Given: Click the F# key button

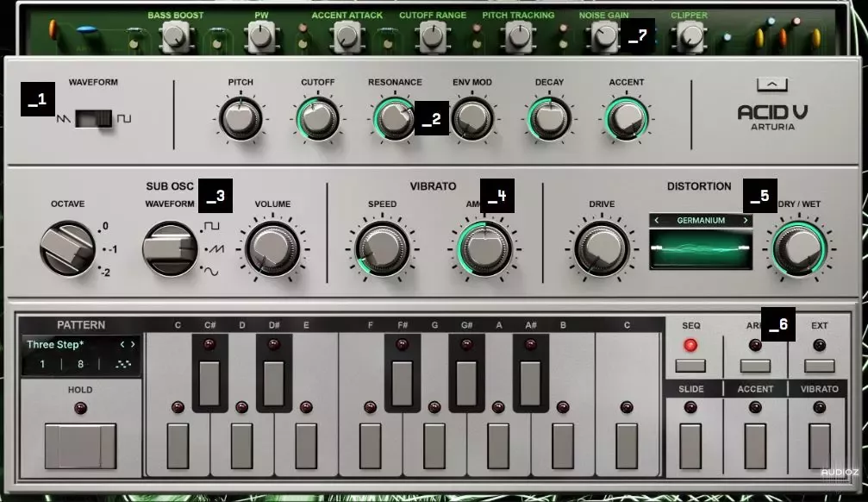Looking at the screenshot, I should click(402, 382).
